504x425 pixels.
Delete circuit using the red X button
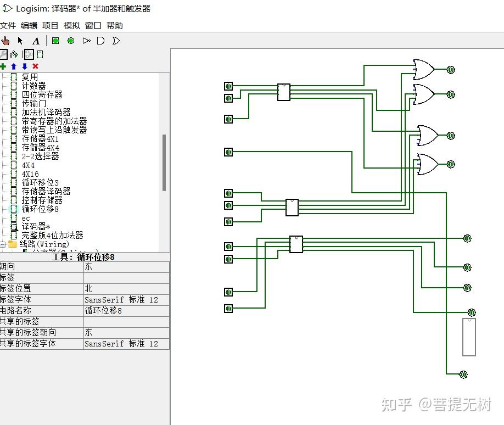click(x=35, y=66)
